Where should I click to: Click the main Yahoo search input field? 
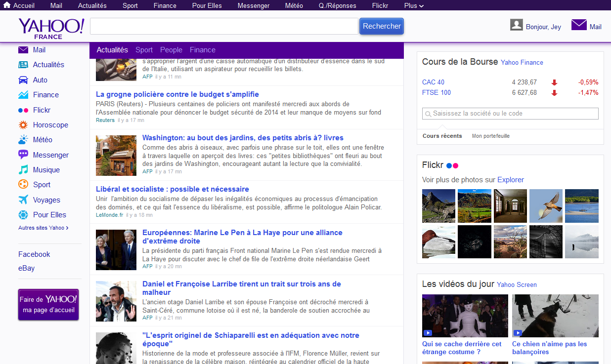pos(224,26)
